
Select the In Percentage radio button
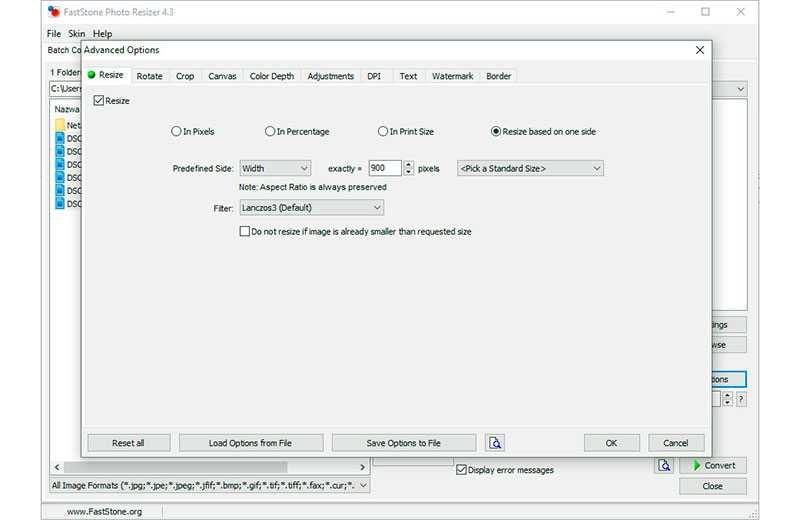(270, 131)
